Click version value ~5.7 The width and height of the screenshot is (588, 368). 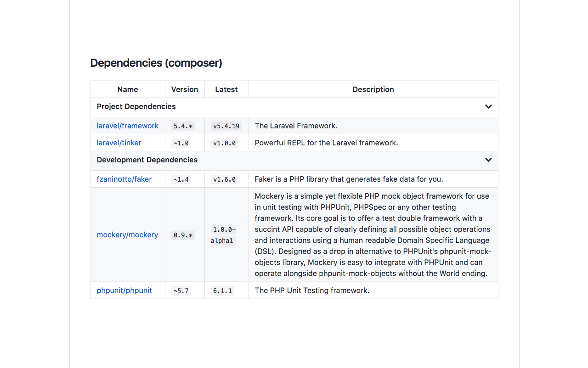coord(181,291)
